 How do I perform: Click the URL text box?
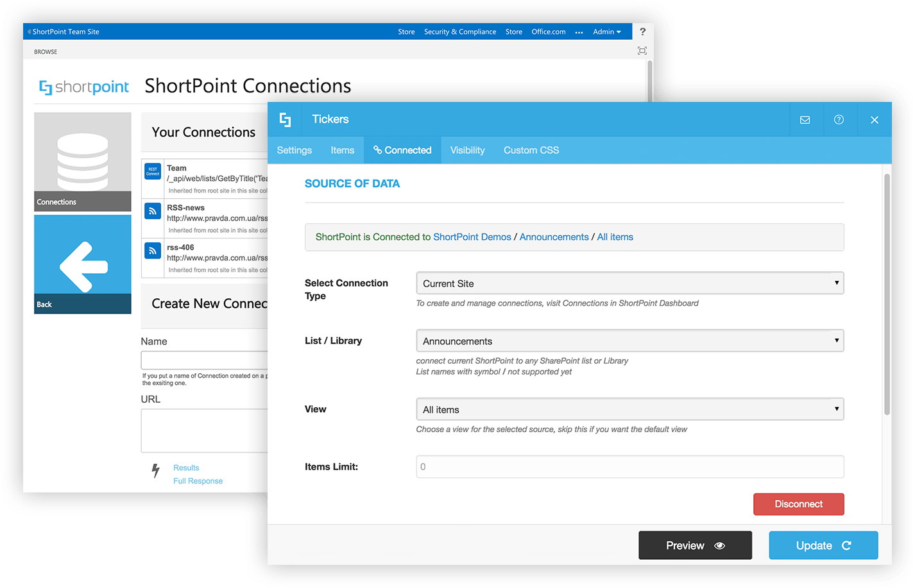[x=205, y=431]
